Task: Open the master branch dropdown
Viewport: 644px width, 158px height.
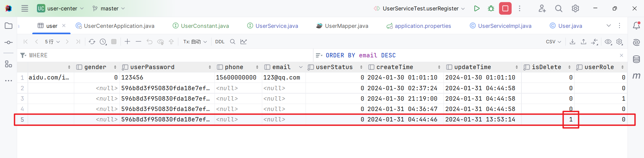Action: point(109,8)
